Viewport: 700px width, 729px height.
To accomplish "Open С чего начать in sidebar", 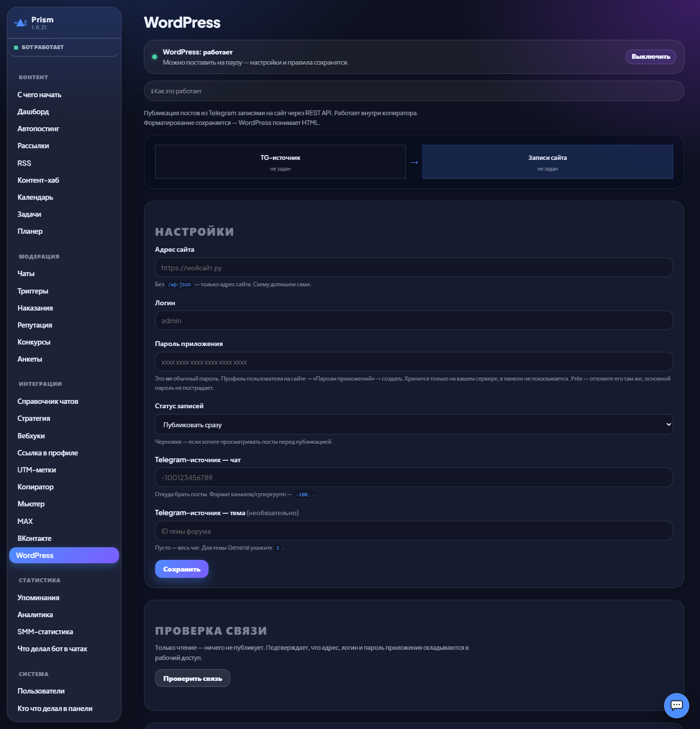I will click(39, 95).
